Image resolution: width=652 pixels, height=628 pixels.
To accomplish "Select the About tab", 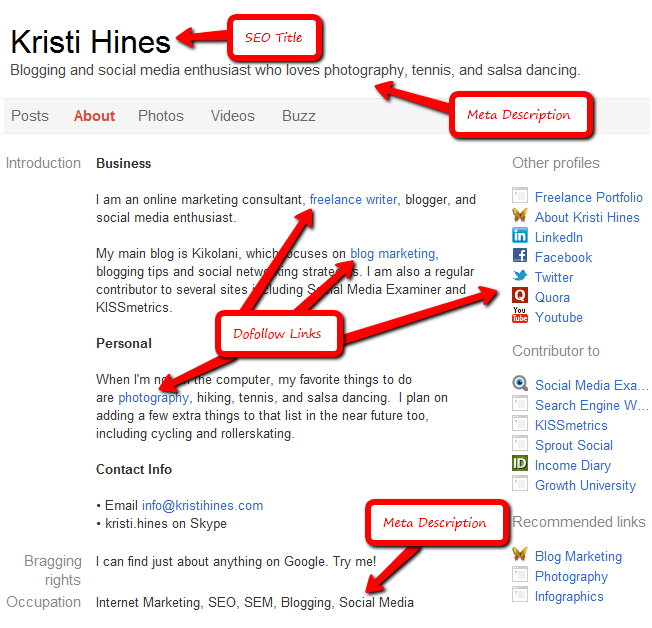I will coord(94,116).
